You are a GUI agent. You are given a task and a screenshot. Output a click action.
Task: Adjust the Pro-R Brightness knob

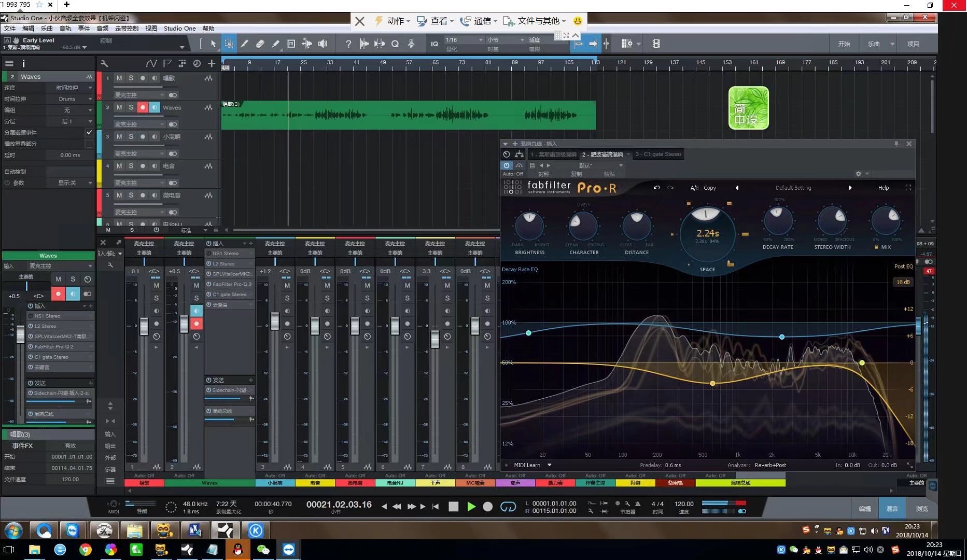click(529, 226)
